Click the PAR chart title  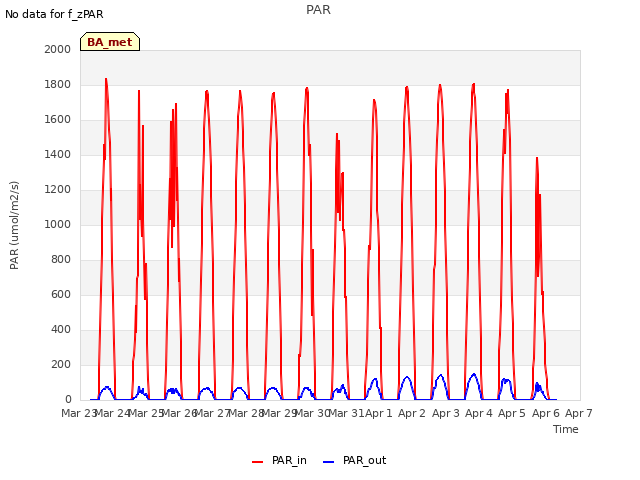point(318,10)
